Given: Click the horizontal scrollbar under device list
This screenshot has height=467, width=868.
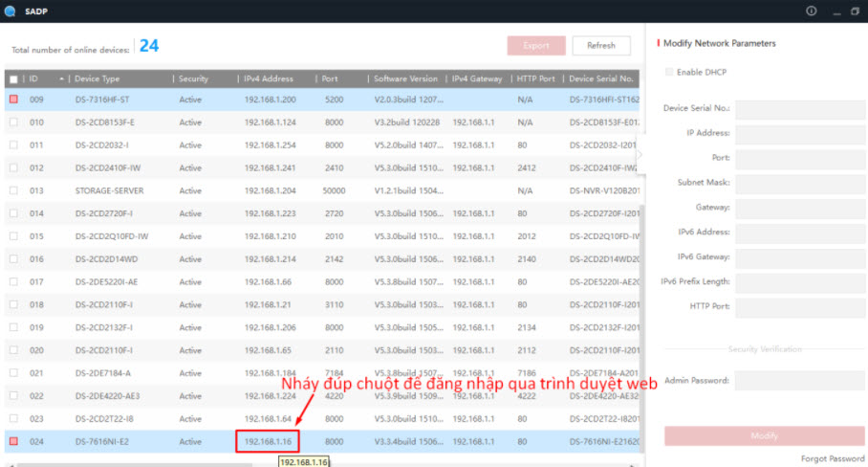Looking at the screenshot, I should pos(143,464).
